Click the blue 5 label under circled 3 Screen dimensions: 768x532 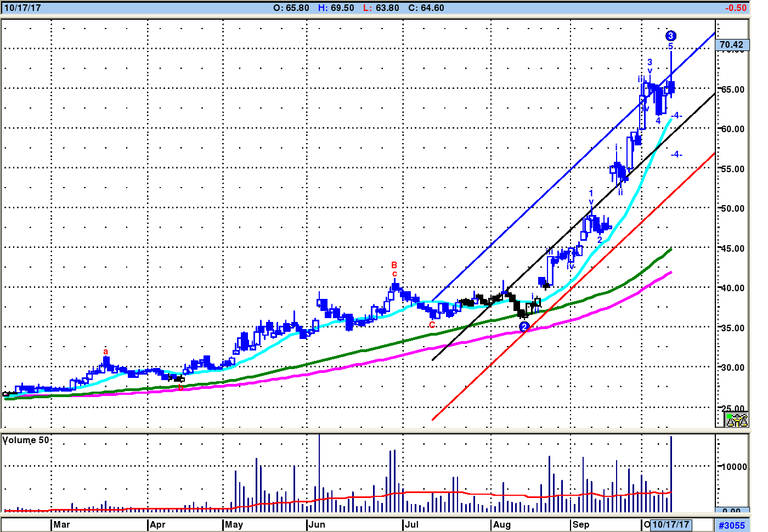(670, 46)
